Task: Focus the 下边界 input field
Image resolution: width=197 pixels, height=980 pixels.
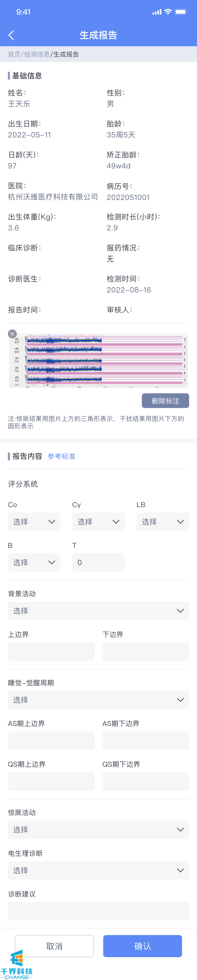Action: [145, 651]
